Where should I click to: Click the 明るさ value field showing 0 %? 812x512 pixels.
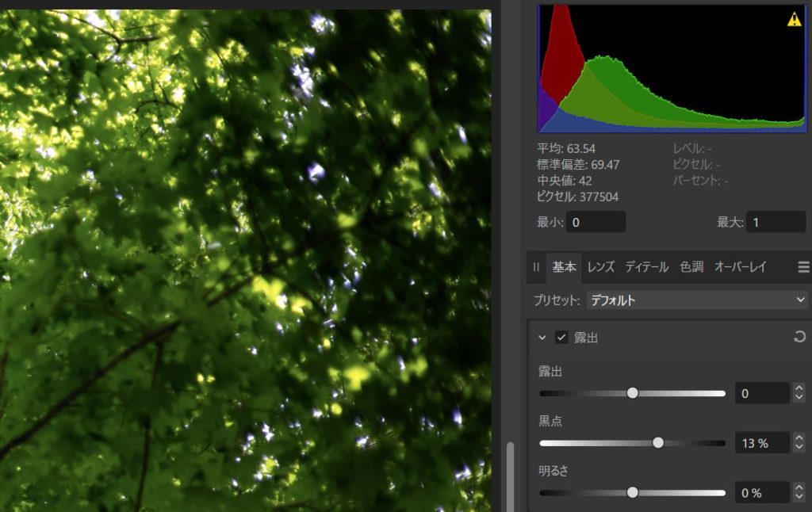click(762, 493)
